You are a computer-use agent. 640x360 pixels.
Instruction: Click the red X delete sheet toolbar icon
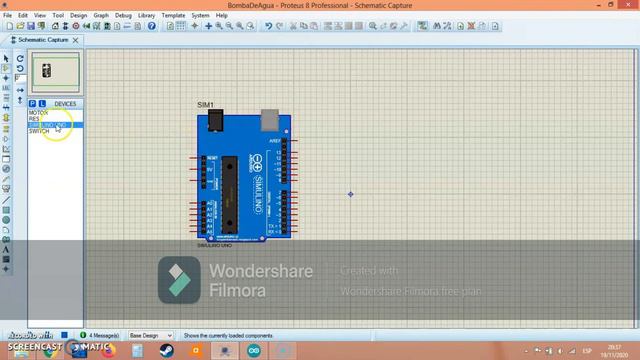[471, 26]
